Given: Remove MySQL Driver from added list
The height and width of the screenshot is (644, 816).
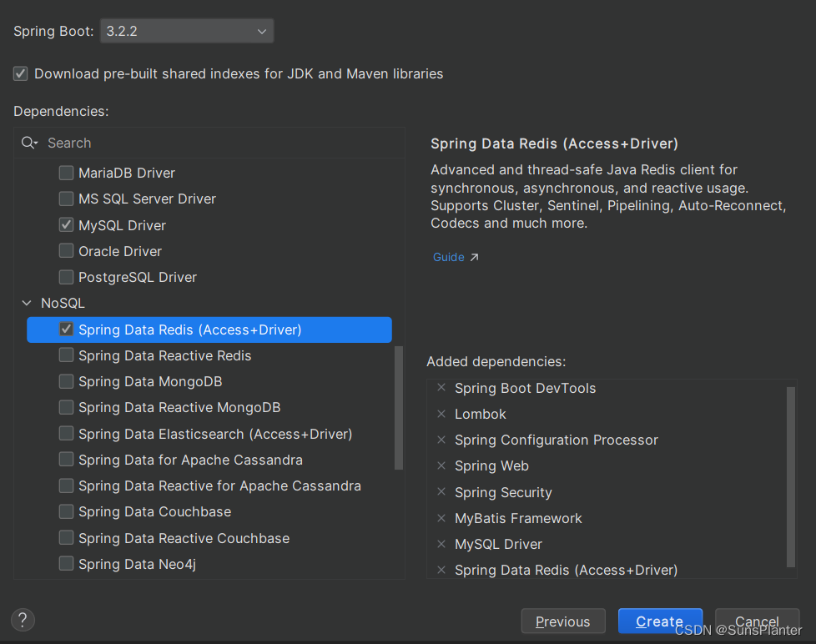Looking at the screenshot, I should (x=441, y=544).
